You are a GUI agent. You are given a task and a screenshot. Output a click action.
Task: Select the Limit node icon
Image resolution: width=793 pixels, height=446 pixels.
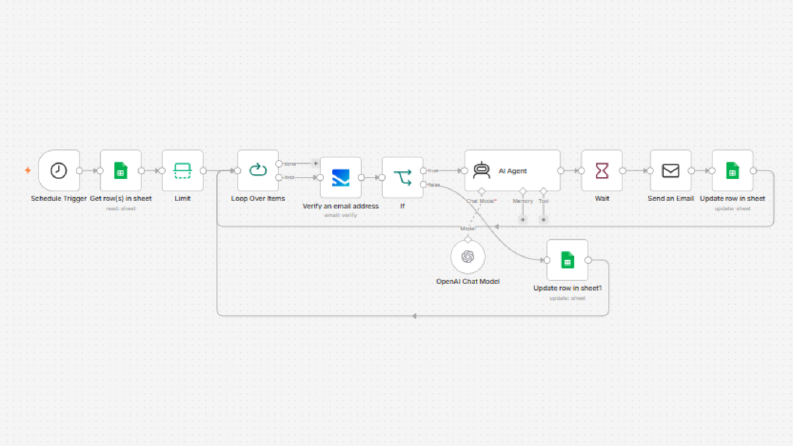(183, 170)
